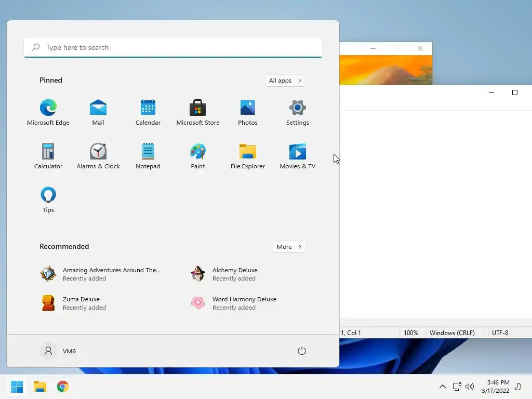The image size is (532, 399).
Task: Open the VM6 user account menu
Action: [x=58, y=351]
